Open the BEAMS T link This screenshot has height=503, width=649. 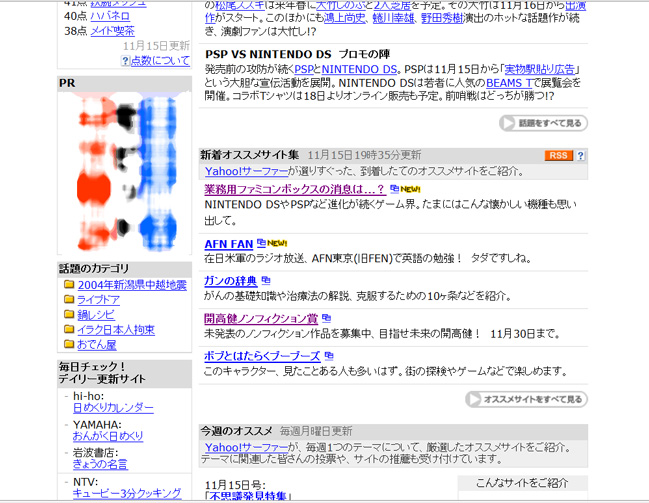[x=509, y=83]
